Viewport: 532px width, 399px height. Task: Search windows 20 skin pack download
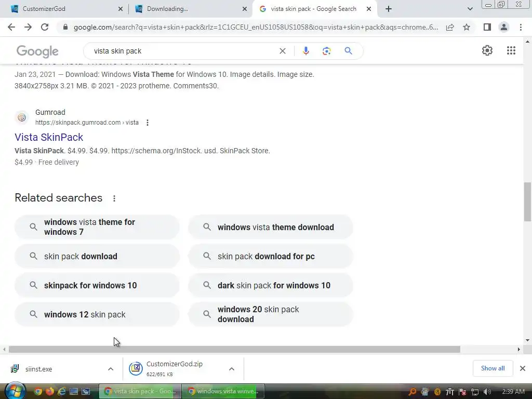click(271, 314)
